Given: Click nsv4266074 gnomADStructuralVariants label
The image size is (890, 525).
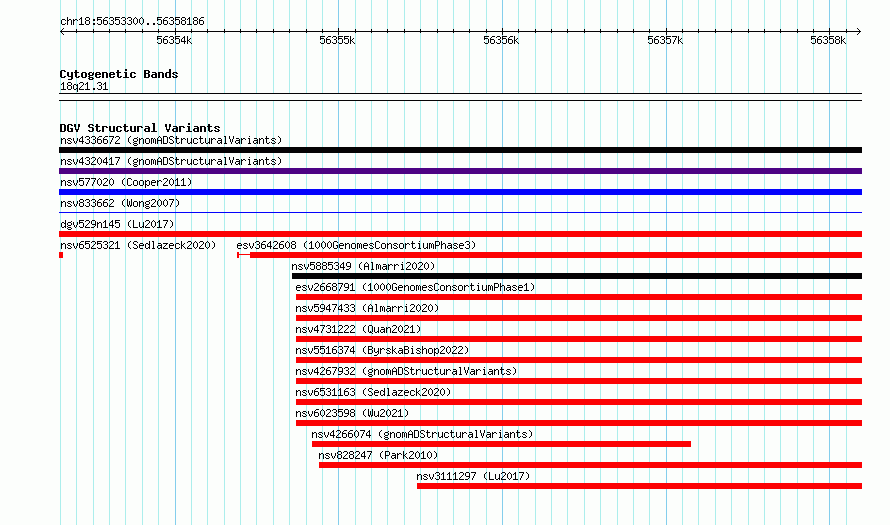Looking at the screenshot, I should [422, 434].
